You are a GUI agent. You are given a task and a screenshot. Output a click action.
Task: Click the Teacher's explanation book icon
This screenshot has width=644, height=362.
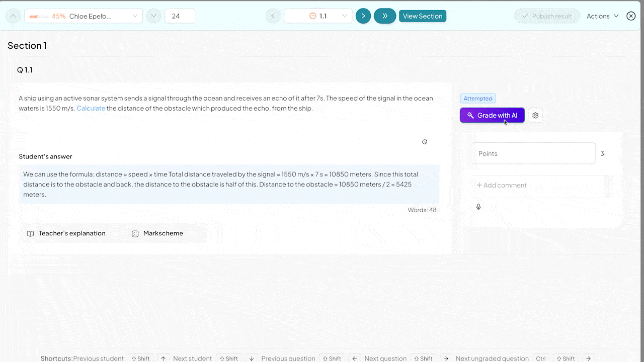tap(31, 234)
